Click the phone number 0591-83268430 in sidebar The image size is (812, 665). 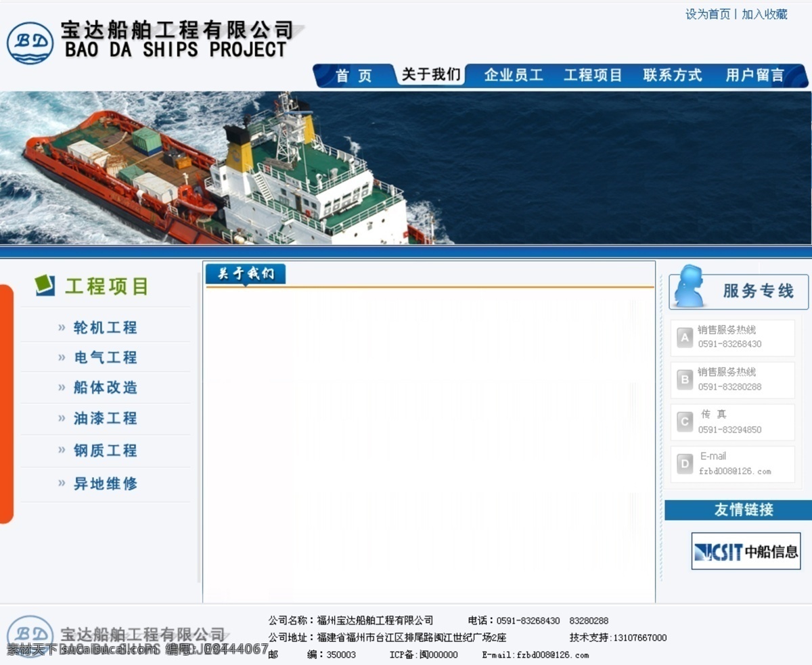[x=729, y=344]
